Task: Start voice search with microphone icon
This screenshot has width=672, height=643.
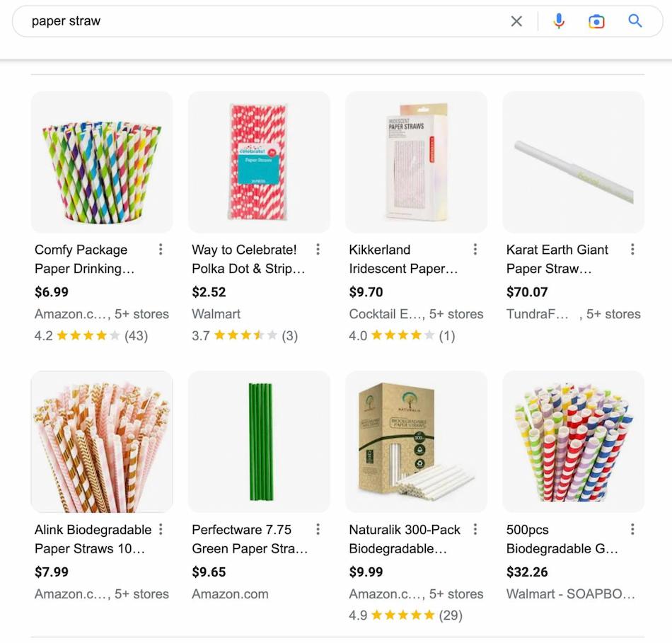Action: click(559, 21)
